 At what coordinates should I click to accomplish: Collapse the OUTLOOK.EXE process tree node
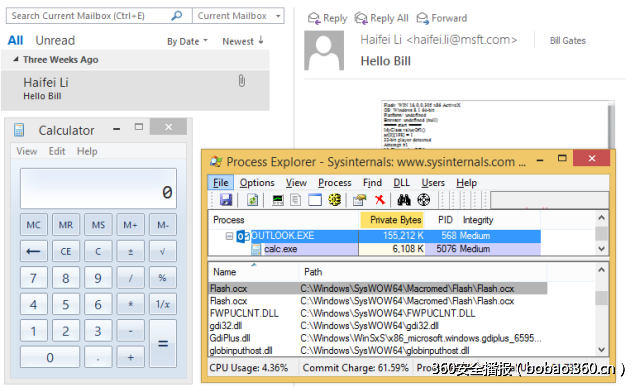point(229,236)
